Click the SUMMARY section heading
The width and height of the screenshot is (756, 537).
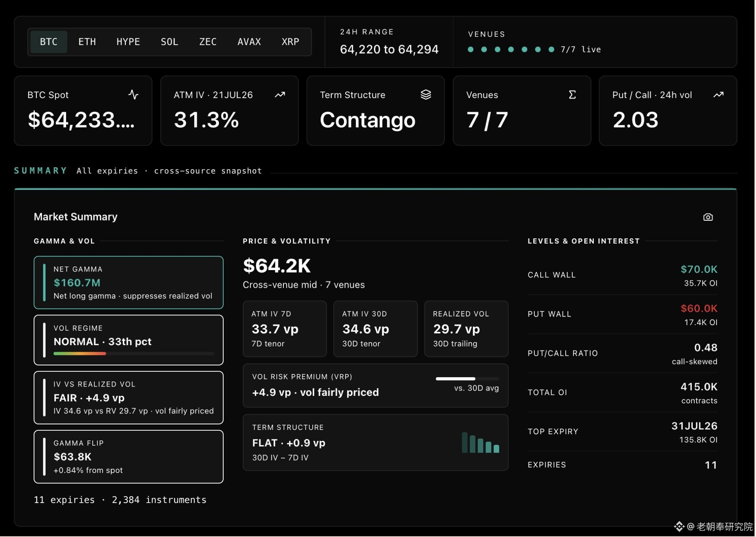(x=41, y=170)
